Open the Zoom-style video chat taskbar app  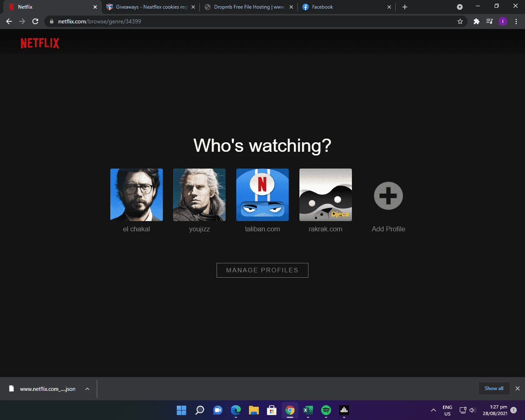point(218,410)
